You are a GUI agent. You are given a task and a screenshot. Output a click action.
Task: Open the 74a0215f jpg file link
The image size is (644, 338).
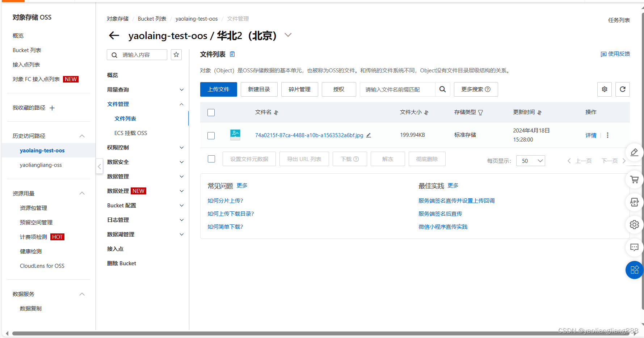(x=309, y=135)
